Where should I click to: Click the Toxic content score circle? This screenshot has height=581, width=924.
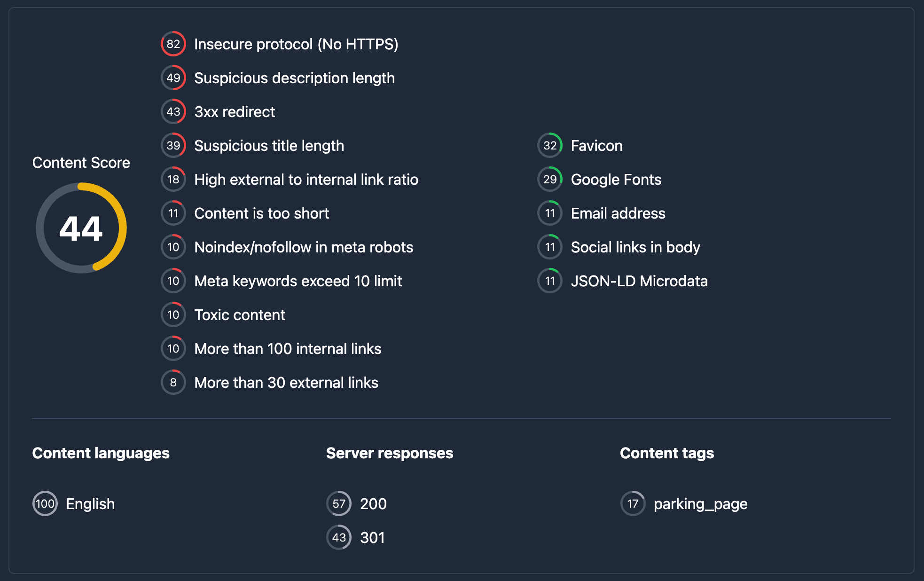pyautogui.click(x=173, y=314)
